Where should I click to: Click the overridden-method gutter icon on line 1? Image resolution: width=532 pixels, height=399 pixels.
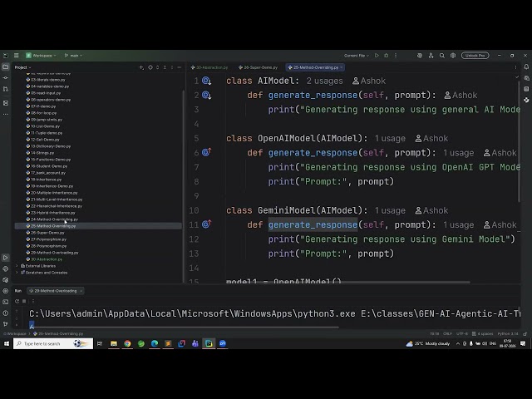click(207, 81)
